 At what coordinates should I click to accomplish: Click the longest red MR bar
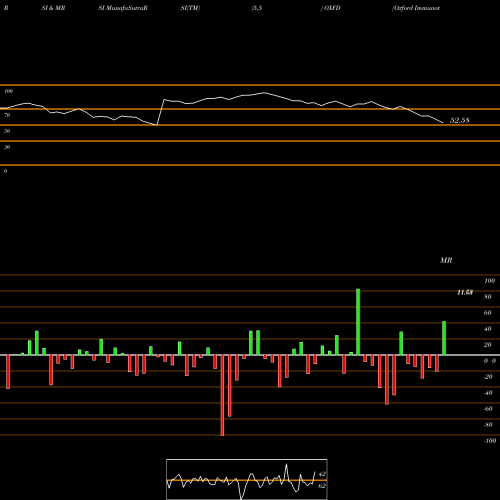tap(222, 395)
